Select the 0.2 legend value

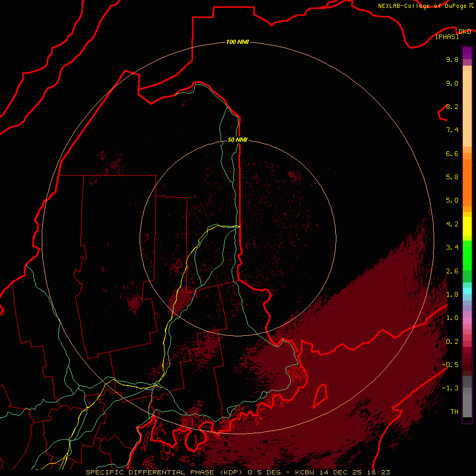(x=452, y=342)
